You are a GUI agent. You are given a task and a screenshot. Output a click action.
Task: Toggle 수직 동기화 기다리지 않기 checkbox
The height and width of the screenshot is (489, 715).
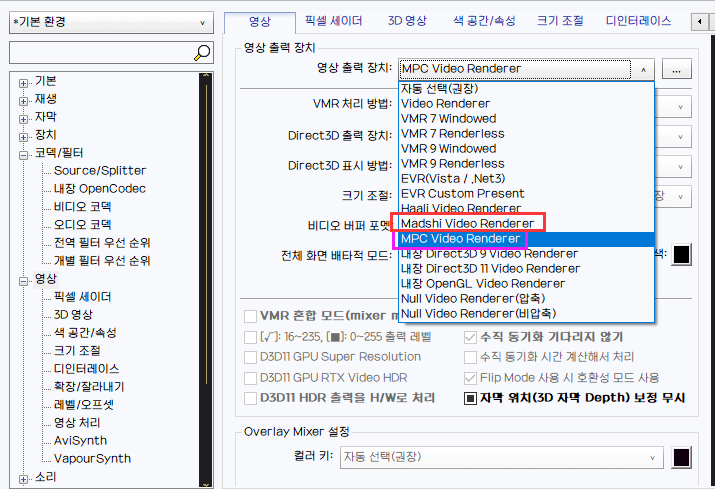pos(470,338)
